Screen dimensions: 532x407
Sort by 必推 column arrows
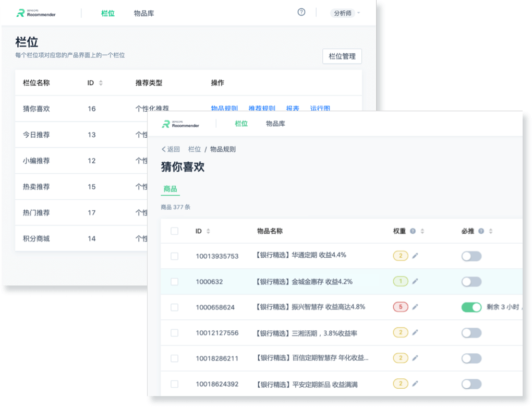(x=491, y=231)
